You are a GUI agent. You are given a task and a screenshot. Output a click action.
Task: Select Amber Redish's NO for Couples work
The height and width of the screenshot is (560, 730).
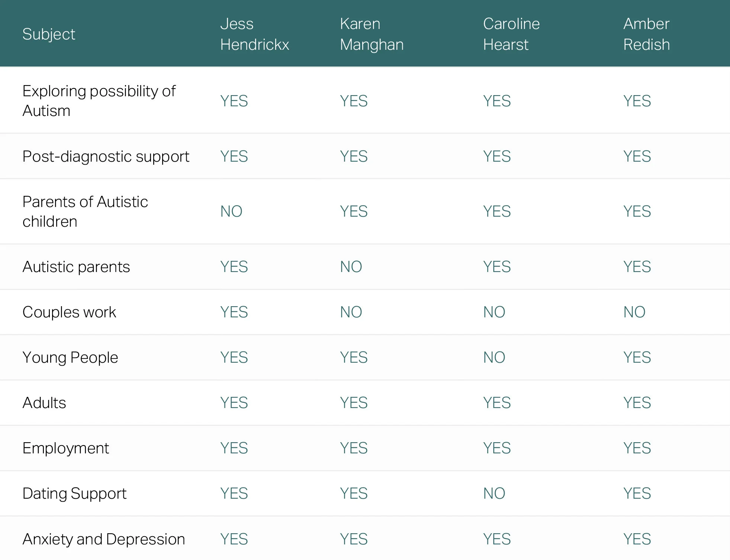point(634,312)
